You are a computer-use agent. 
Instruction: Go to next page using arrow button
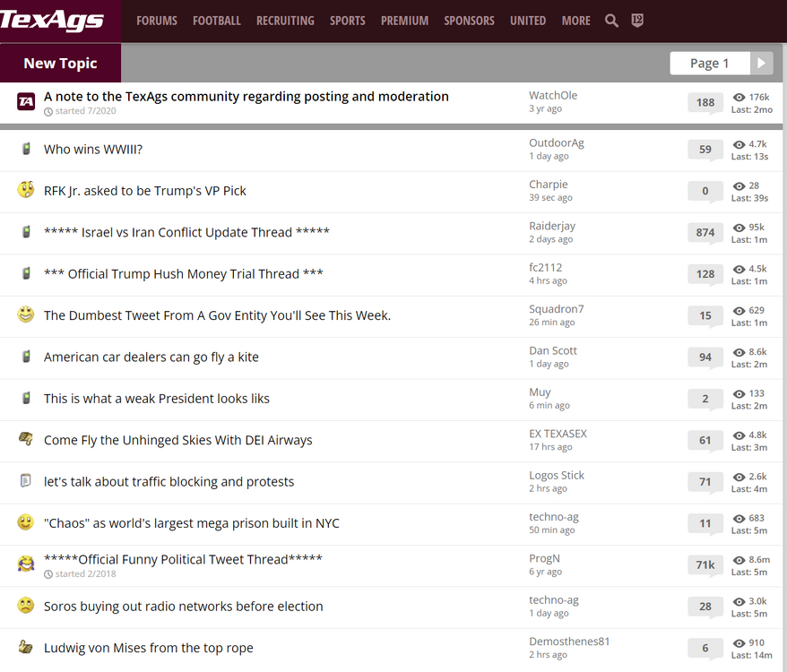coord(761,63)
